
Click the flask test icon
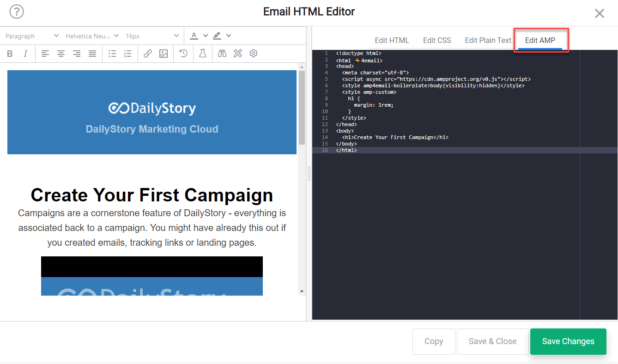point(202,54)
